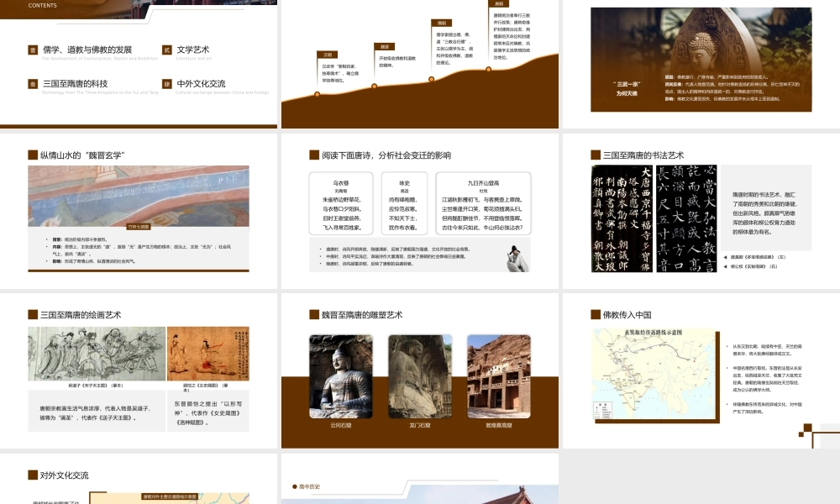
Task: Select the 对外文化交流 slide title
Action: point(65,475)
